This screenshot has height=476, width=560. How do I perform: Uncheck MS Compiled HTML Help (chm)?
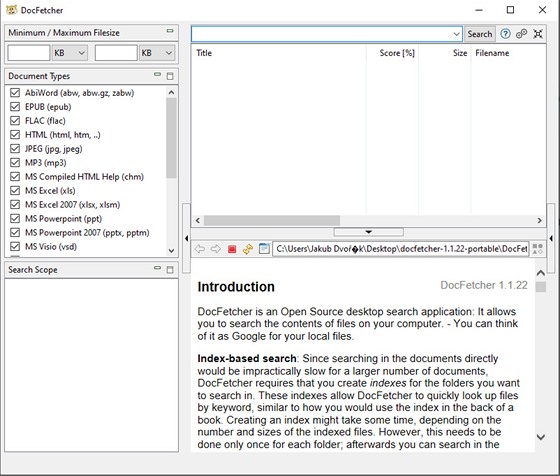pos(15,176)
